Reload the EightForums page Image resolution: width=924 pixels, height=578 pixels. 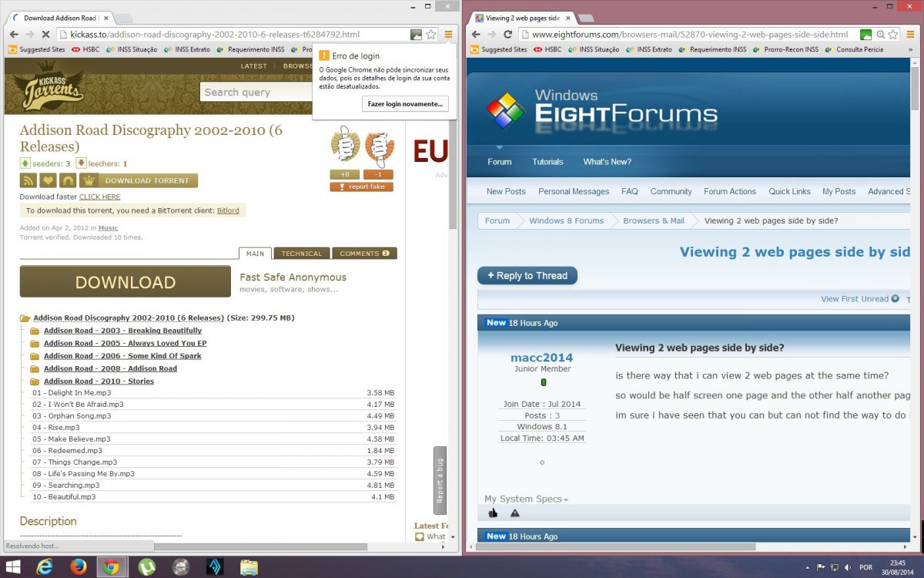(508, 35)
